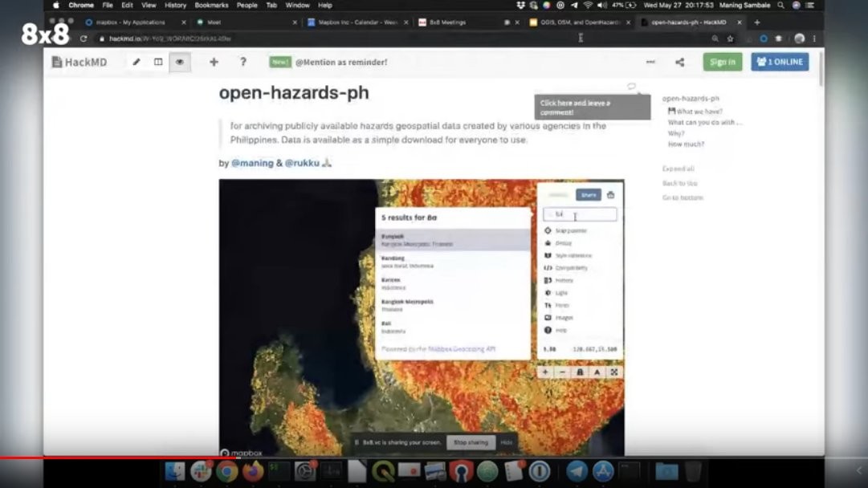
Task: Click the map zoom in plus button
Action: click(545, 372)
